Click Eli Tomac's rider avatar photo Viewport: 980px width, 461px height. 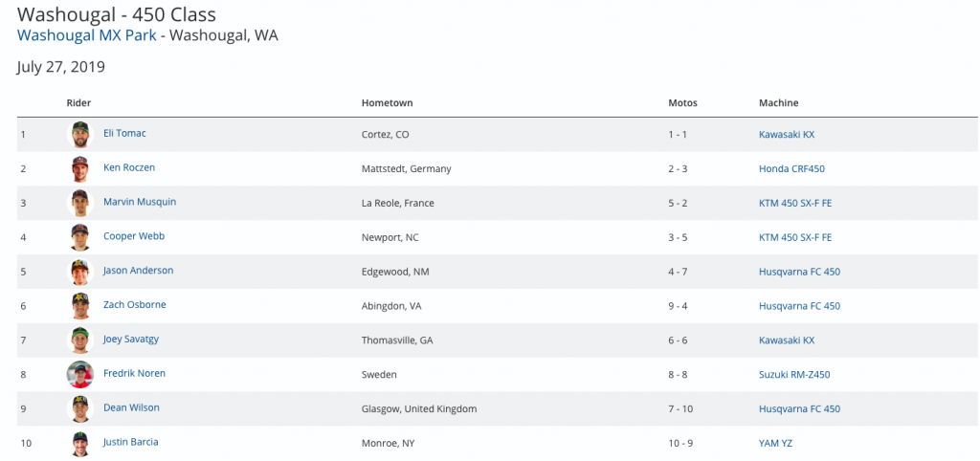click(x=79, y=134)
